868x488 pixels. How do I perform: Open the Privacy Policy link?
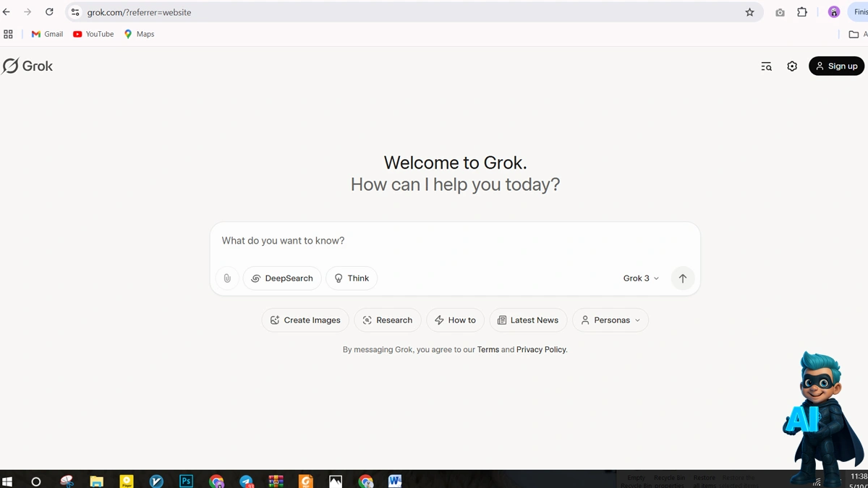(541, 350)
